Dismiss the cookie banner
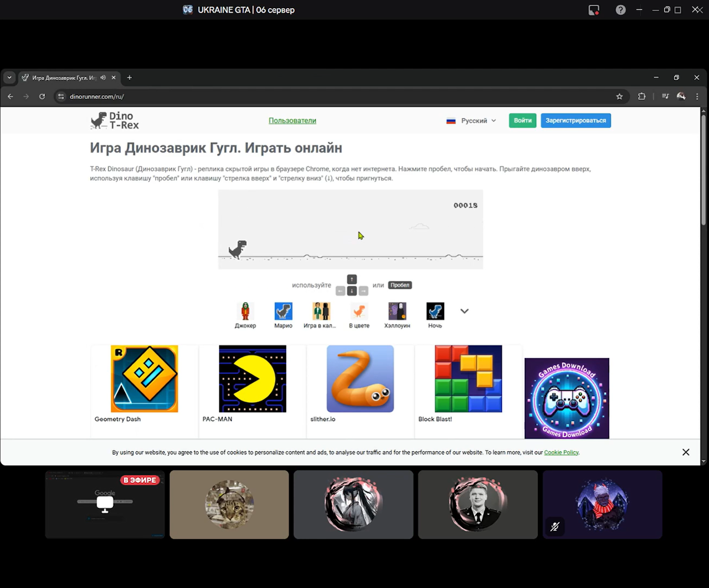The height and width of the screenshot is (588, 709). (686, 452)
